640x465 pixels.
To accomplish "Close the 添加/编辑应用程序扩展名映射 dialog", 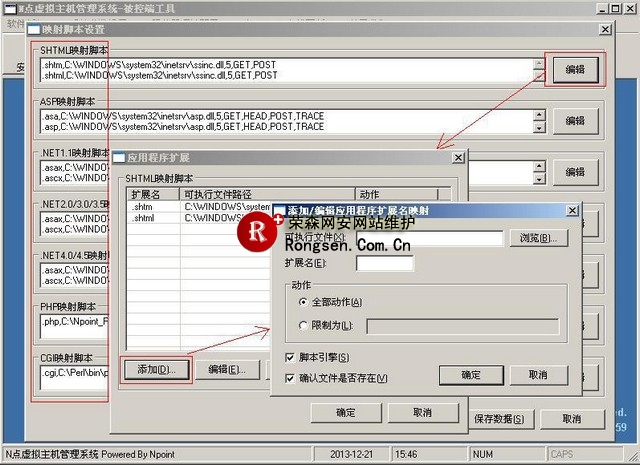I will pos(572,211).
